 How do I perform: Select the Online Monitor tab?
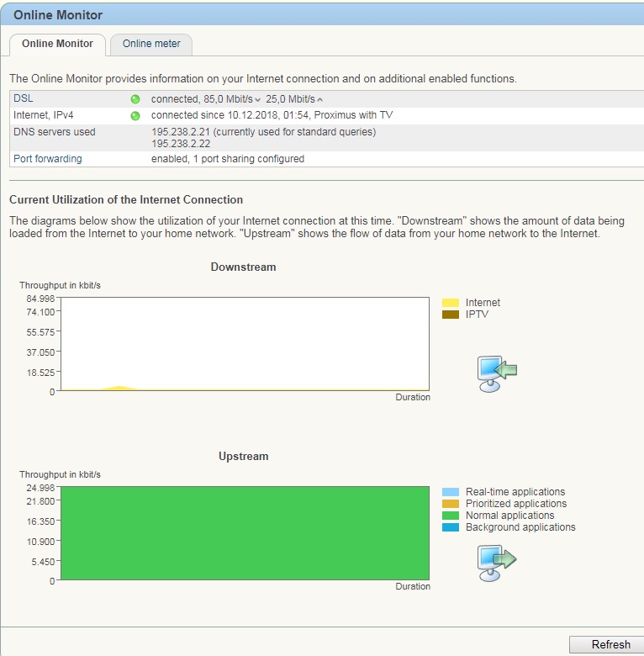[57, 44]
